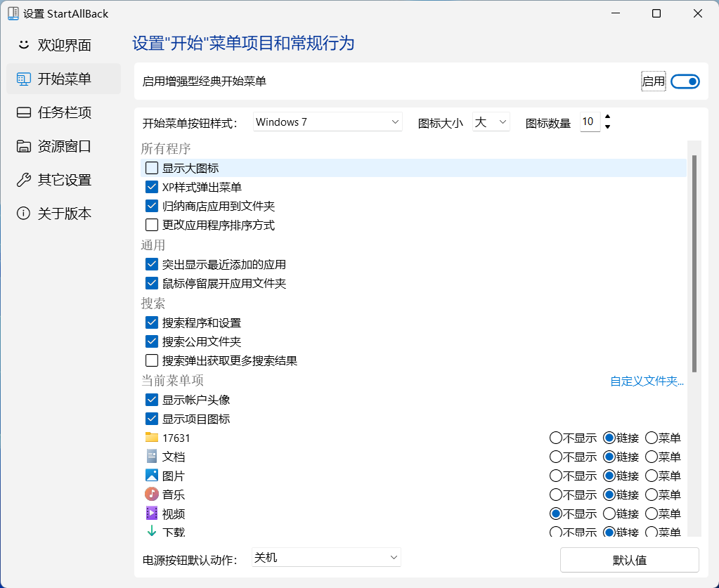This screenshot has height=588, width=719.
Task: Click the folder icon beside 资源窗口
Action: (23, 146)
